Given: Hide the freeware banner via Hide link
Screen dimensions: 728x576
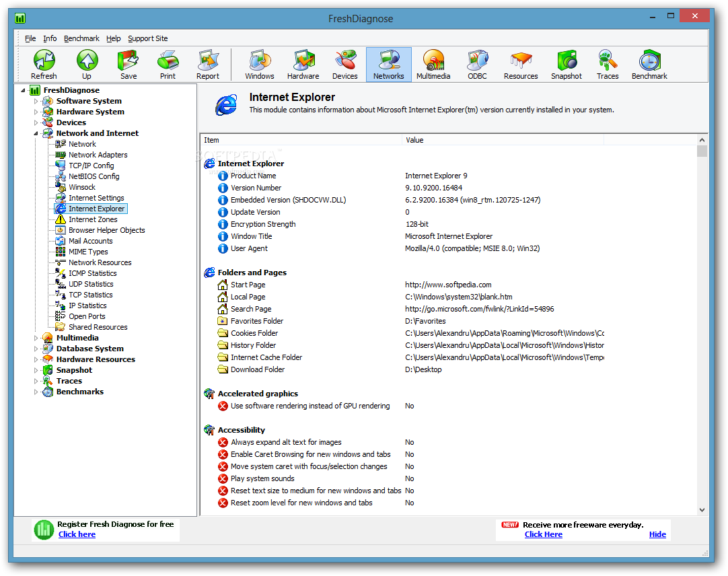Looking at the screenshot, I should click(657, 534).
